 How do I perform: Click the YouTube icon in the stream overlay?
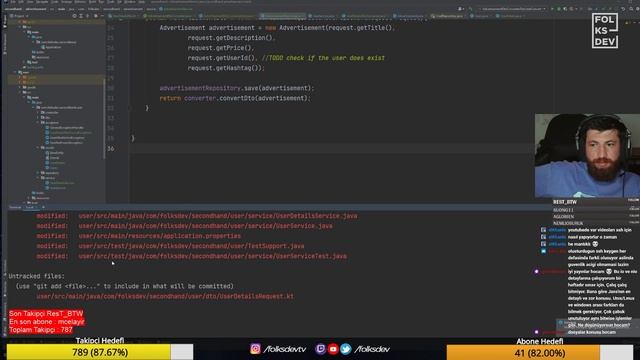(x=333, y=349)
